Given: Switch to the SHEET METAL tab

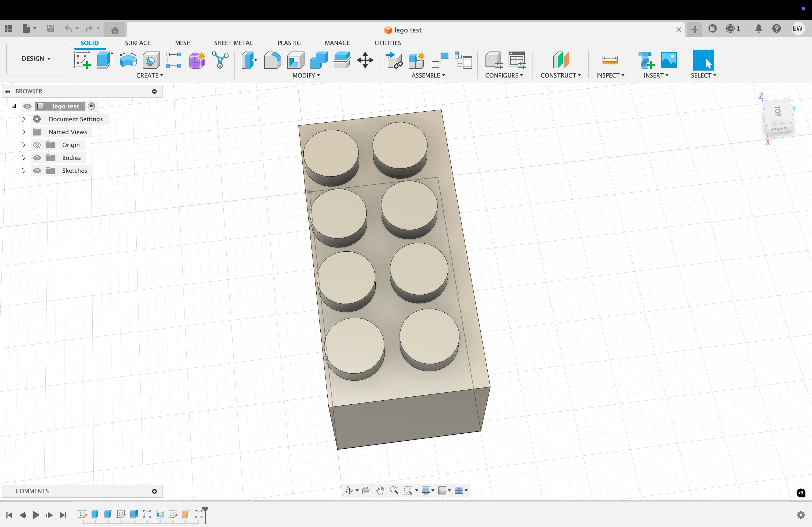Looking at the screenshot, I should (x=233, y=43).
